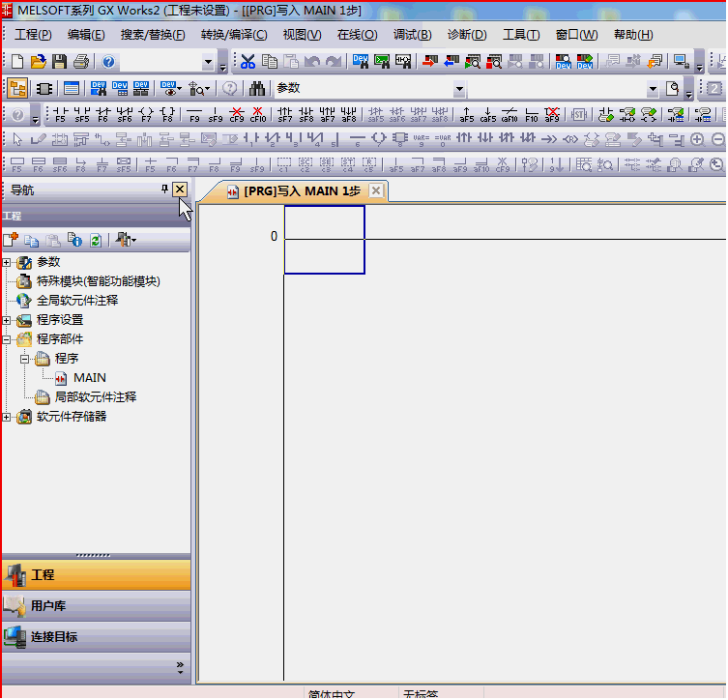Click the blue help question mark icon
The width and height of the screenshot is (728, 700).
pos(108,62)
